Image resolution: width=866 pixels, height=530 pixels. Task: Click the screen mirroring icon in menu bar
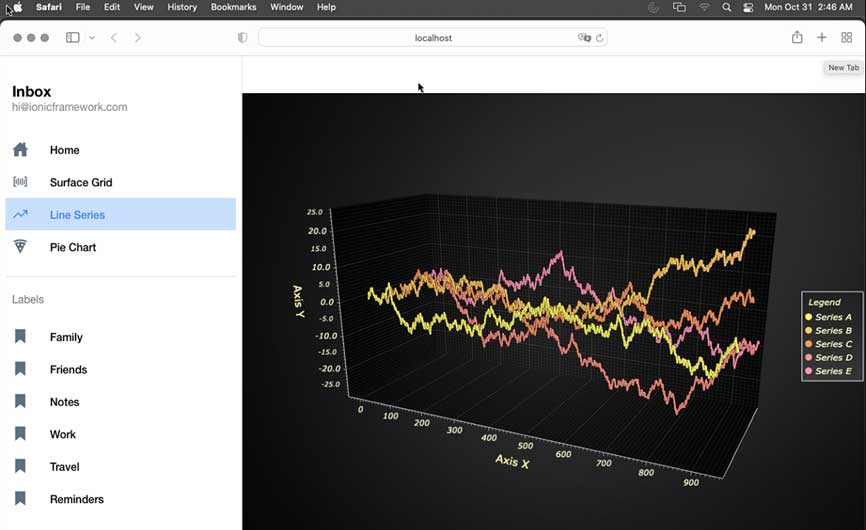coord(679,7)
